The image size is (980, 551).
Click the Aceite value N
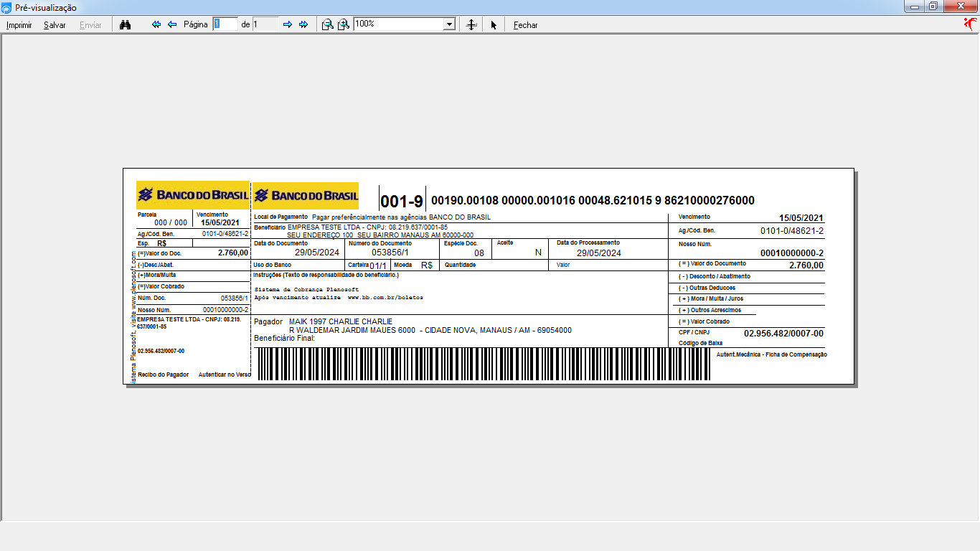coord(538,253)
